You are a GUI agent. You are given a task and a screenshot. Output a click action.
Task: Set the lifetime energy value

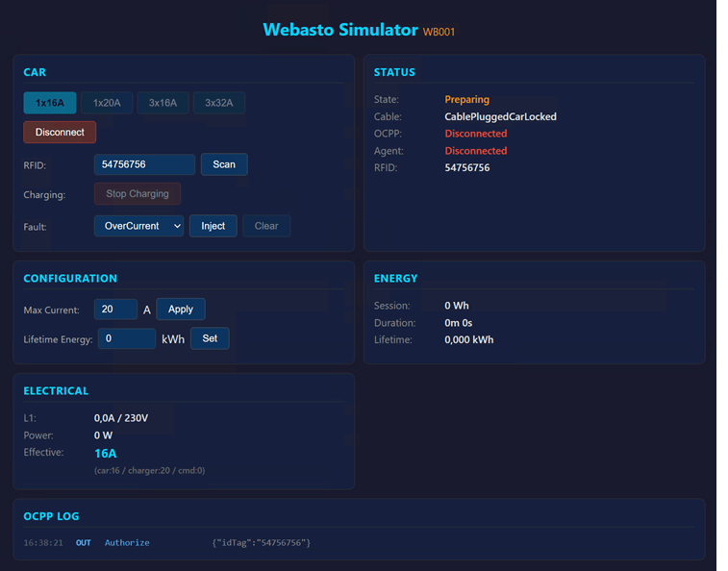(210, 338)
